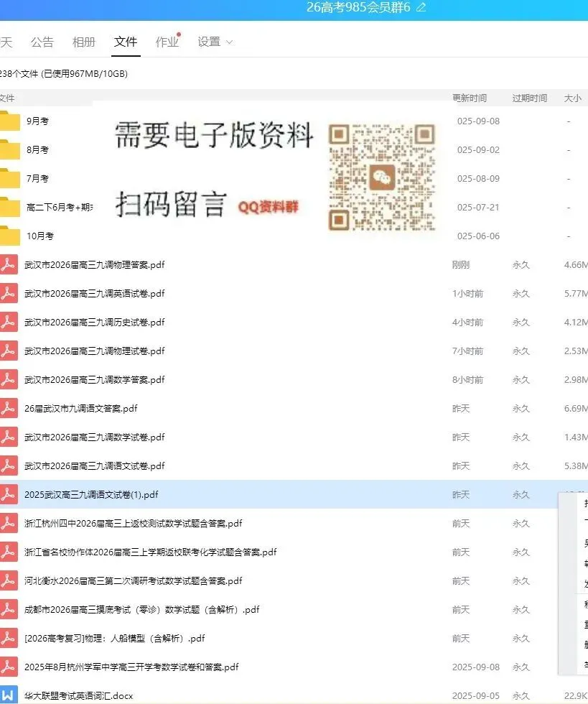This screenshot has height=704, width=588.
Task: Click PDF icon of 武汉市2026届高三九调历史试卷.pdf
Action: pos(9,322)
